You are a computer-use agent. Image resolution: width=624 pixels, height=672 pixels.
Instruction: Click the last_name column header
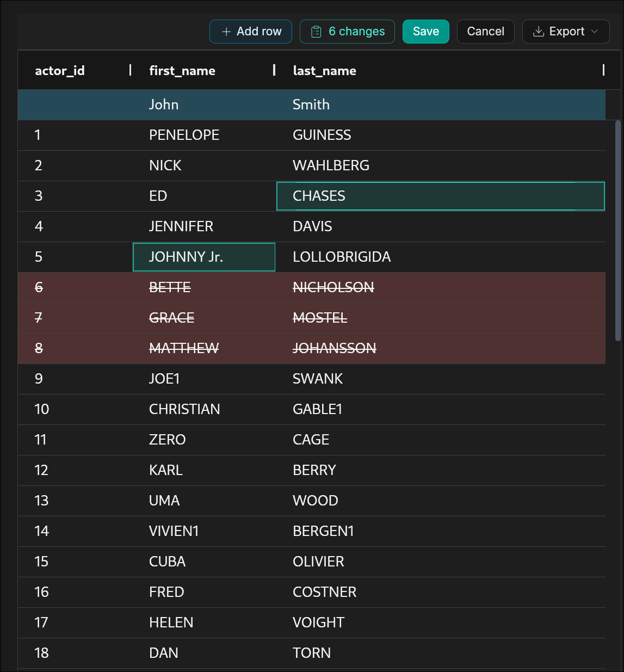coord(324,71)
